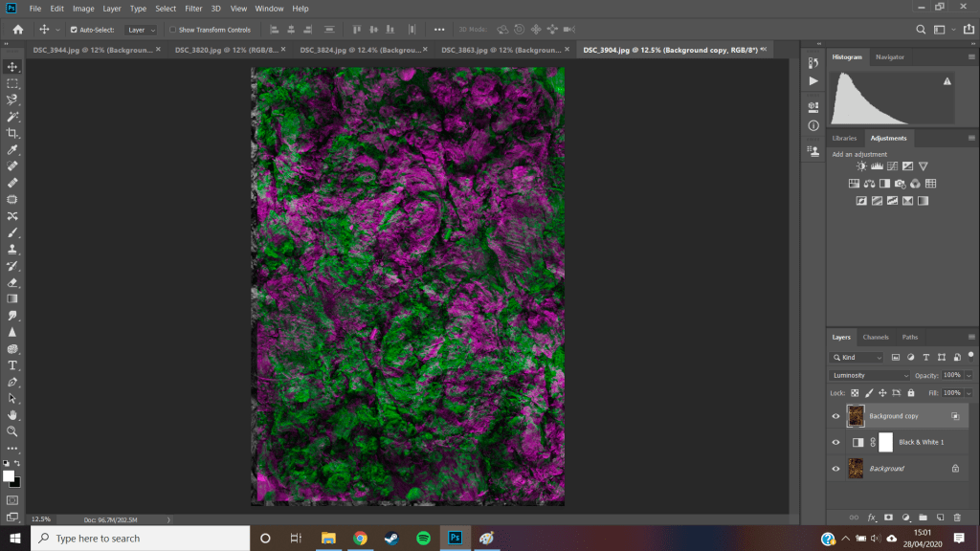The image size is (980, 551).
Task: Expand the Opacity slider dropdown arrow
Action: 969,375
